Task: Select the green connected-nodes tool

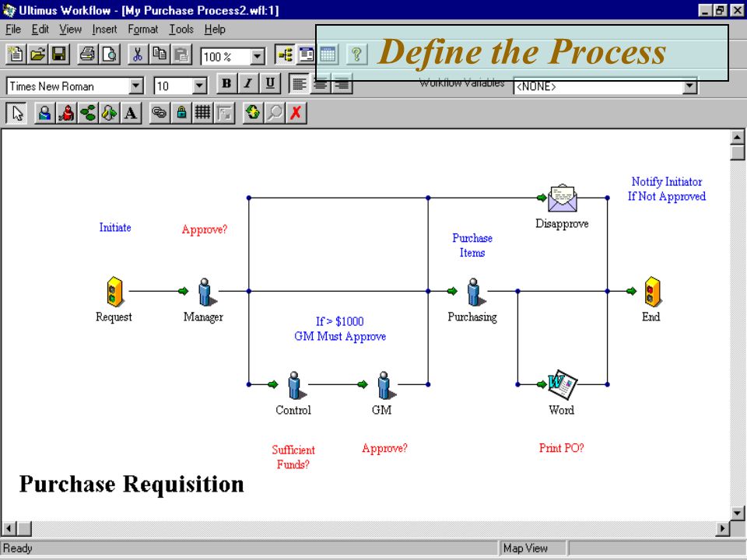Action: coord(88,114)
